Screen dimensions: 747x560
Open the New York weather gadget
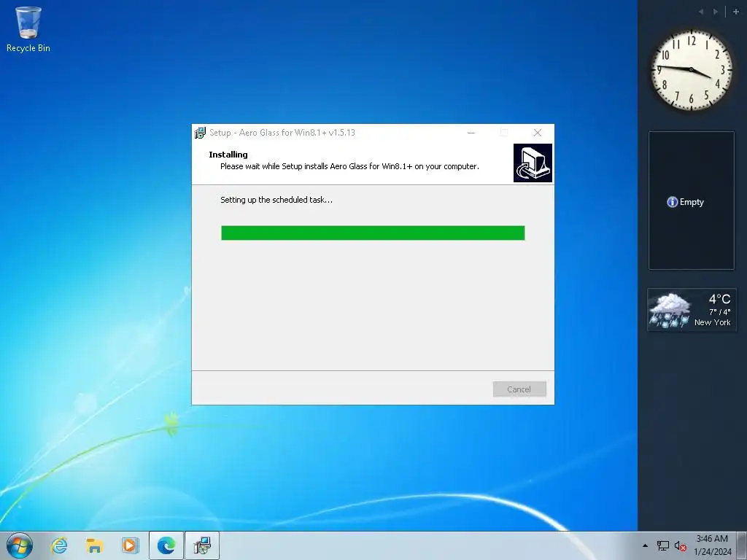coord(692,310)
